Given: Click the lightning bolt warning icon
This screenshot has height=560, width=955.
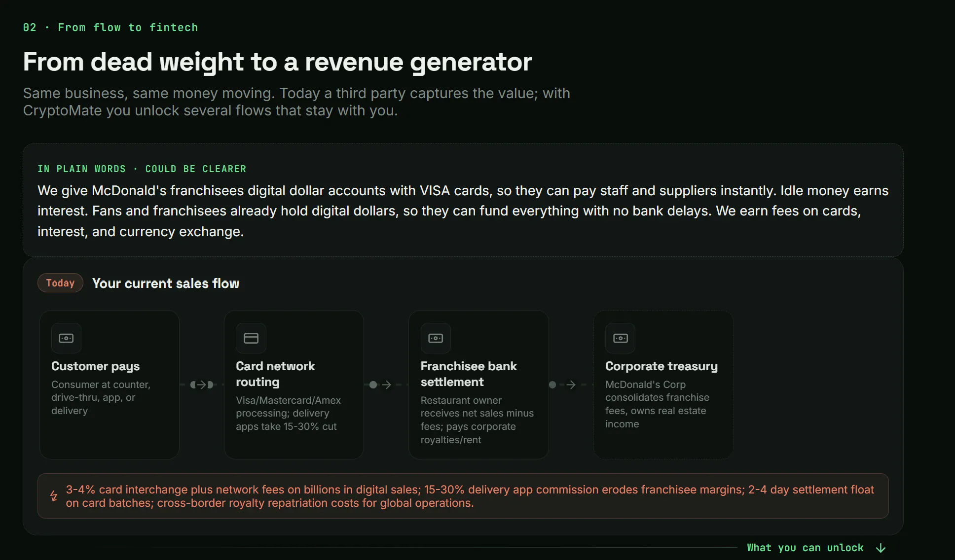Looking at the screenshot, I should tap(54, 496).
